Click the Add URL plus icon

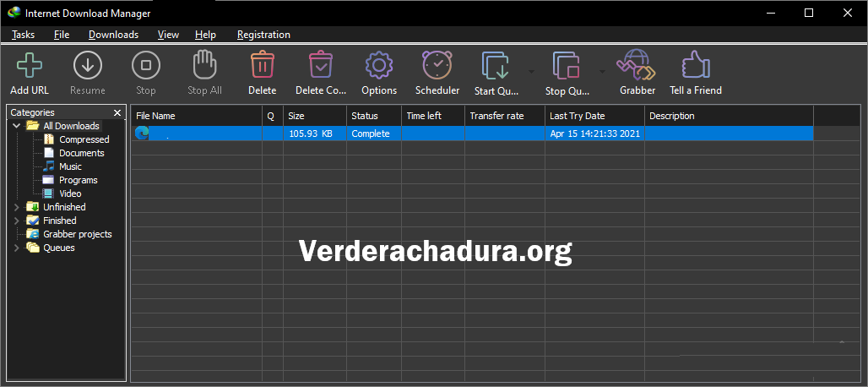click(30, 65)
